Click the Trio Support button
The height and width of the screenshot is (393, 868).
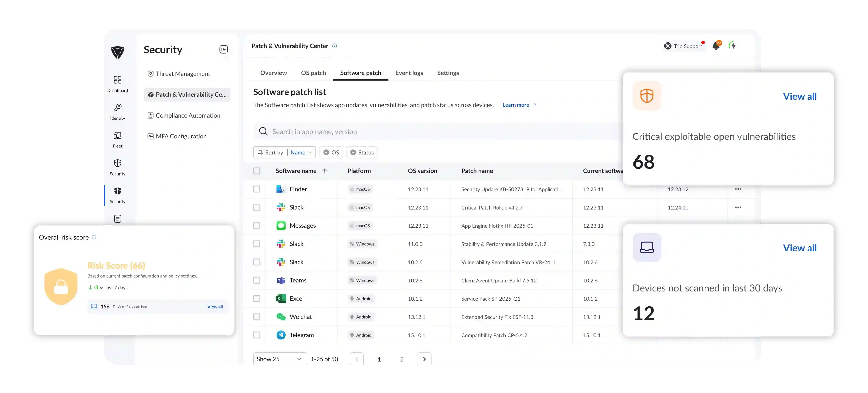click(x=684, y=46)
